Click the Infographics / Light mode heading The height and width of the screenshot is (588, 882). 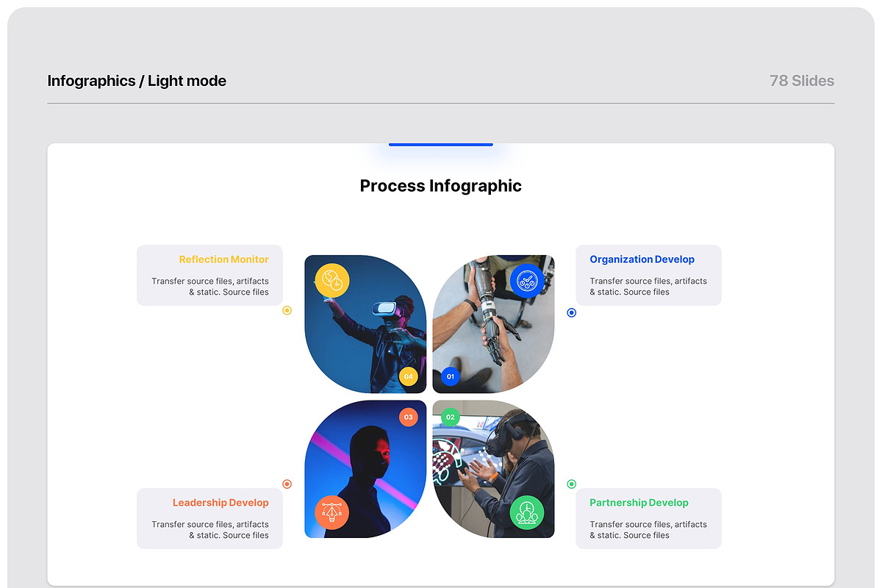137,81
